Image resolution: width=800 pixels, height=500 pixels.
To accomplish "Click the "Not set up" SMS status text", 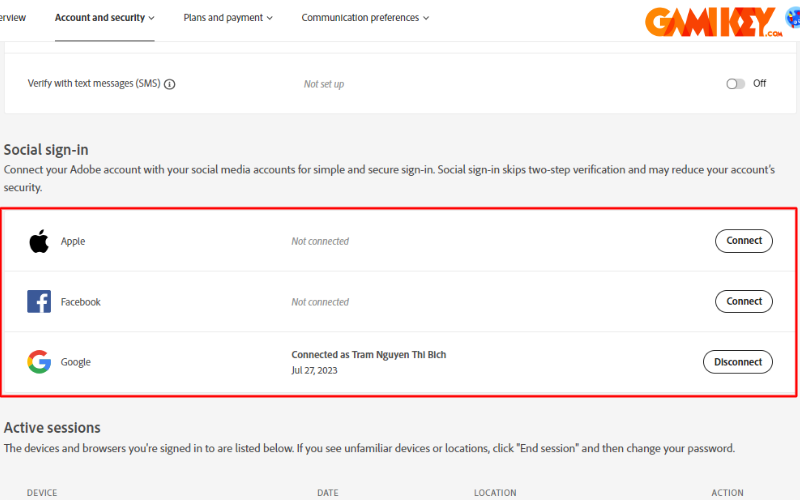I will point(324,84).
